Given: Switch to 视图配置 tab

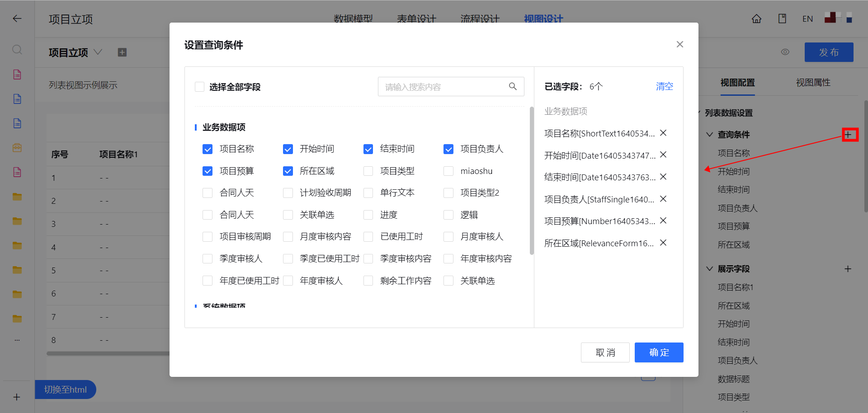Looking at the screenshot, I should [738, 83].
